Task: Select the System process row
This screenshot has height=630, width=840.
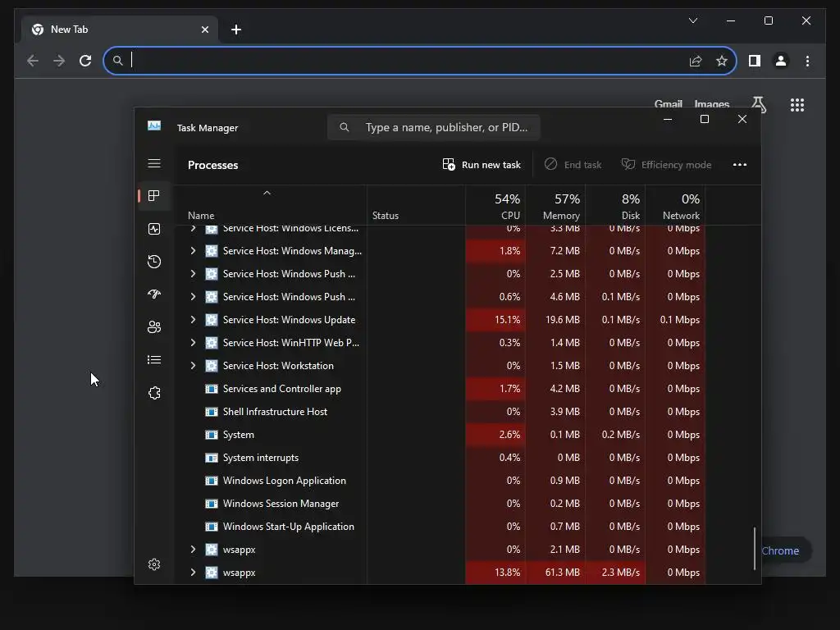Action: tap(440, 435)
